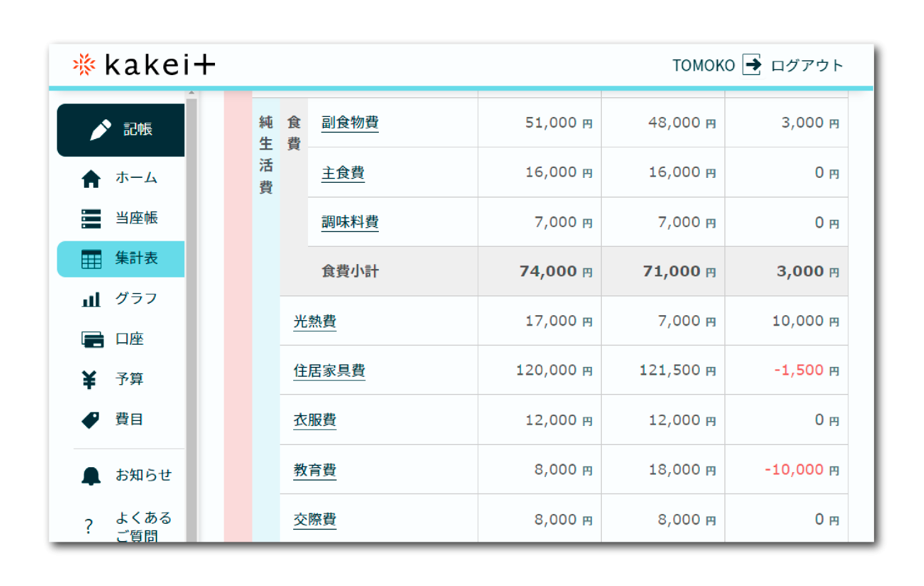
Task: Click the 口座 card icon
Action: (x=92, y=340)
